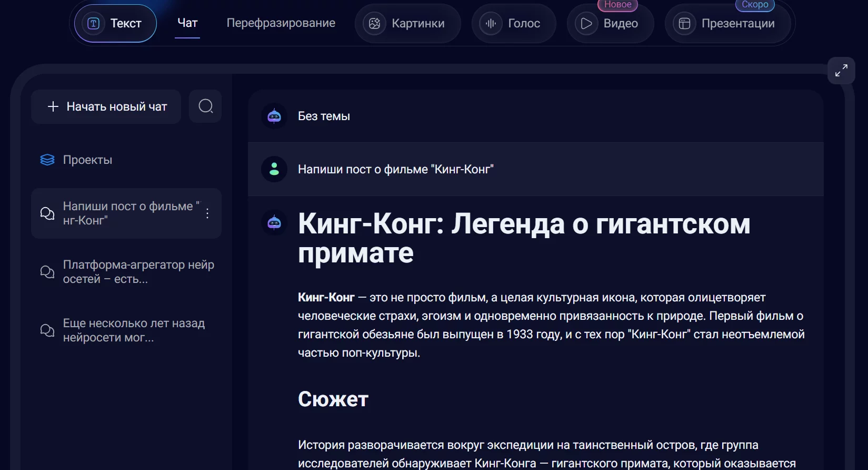Click the green user avatar icon
This screenshot has width=868, height=470.
[x=274, y=169]
